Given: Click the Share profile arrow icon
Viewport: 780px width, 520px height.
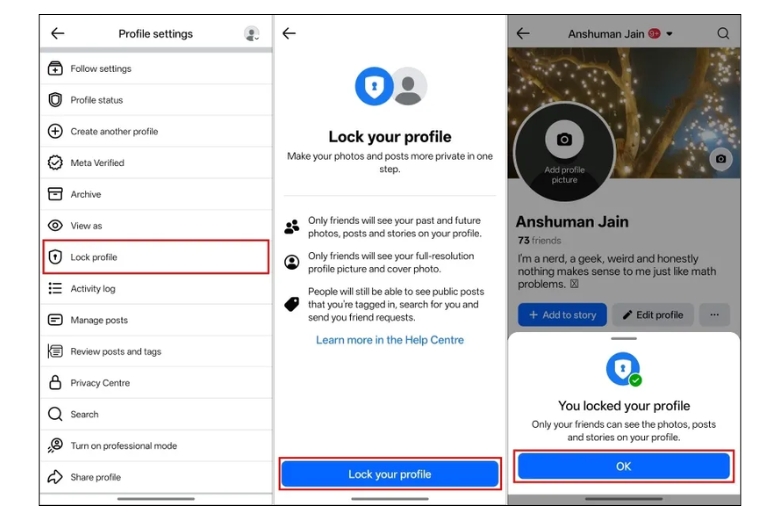Looking at the screenshot, I should 55,477.
